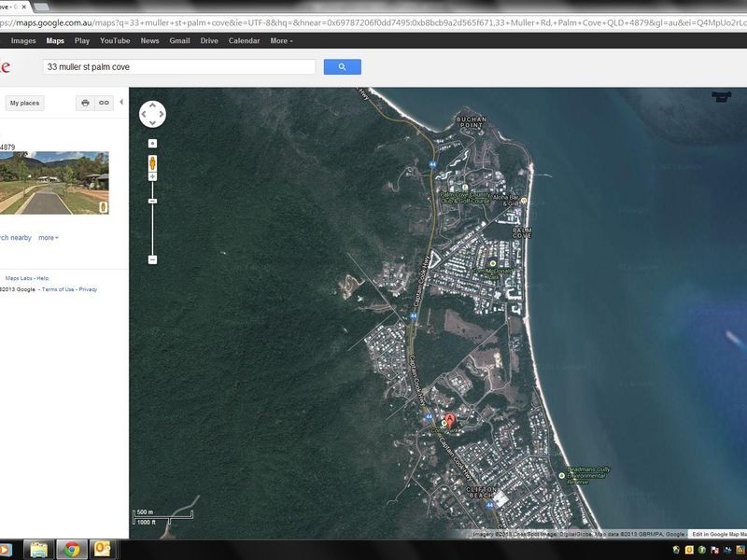Open the link/share map icon
The height and width of the screenshot is (560, 747).
pos(104,103)
